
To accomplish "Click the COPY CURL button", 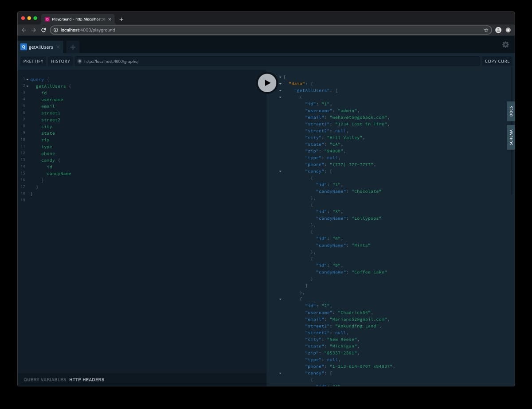I will (x=497, y=61).
